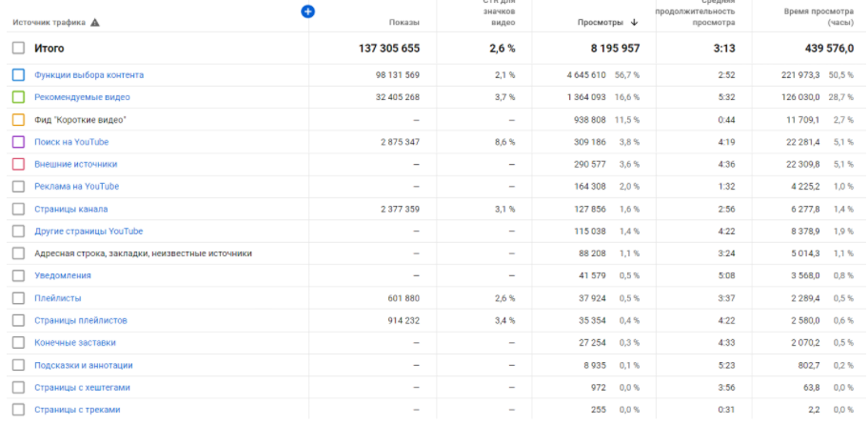Open the Поиск на YouTube link
The height and width of the screenshot is (444, 868).
pos(71,142)
